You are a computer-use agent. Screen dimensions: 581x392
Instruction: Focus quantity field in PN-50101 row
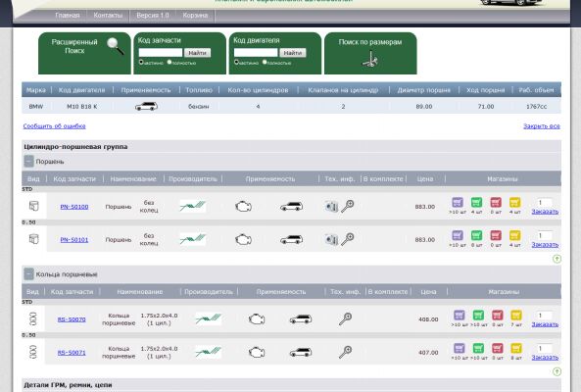tap(545, 235)
